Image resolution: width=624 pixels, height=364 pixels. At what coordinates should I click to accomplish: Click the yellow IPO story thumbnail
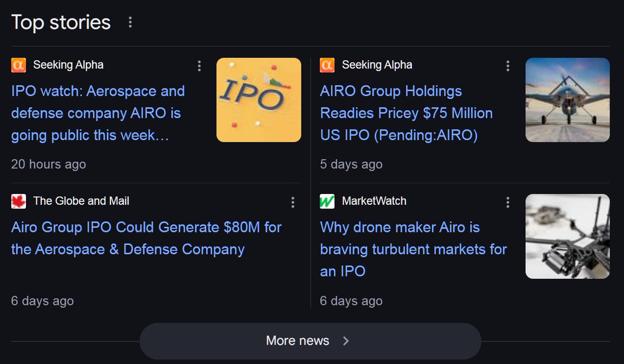[258, 99]
